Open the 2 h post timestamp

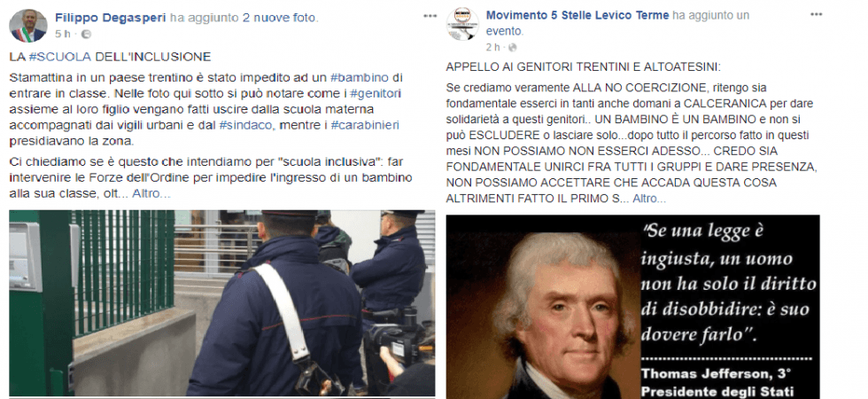pyautogui.click(x=492, y=47)
